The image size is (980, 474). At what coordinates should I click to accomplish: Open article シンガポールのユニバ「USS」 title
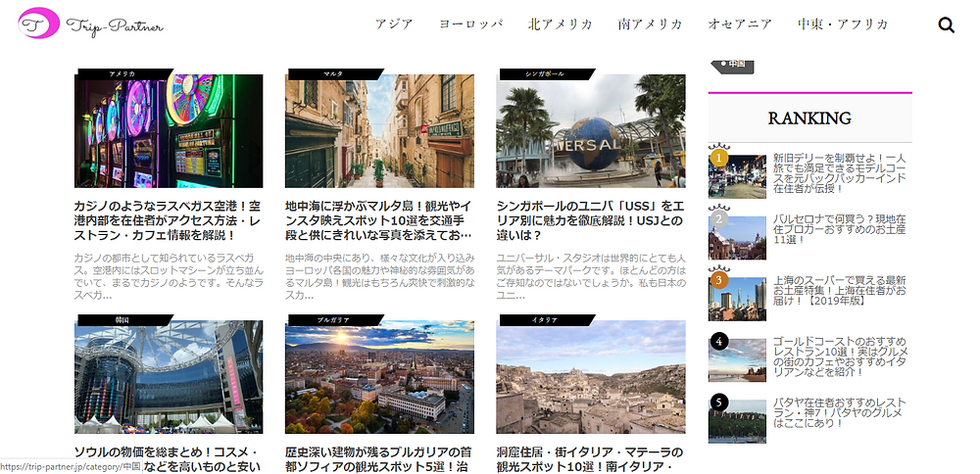pyautogui.click(x=590, y=220)
